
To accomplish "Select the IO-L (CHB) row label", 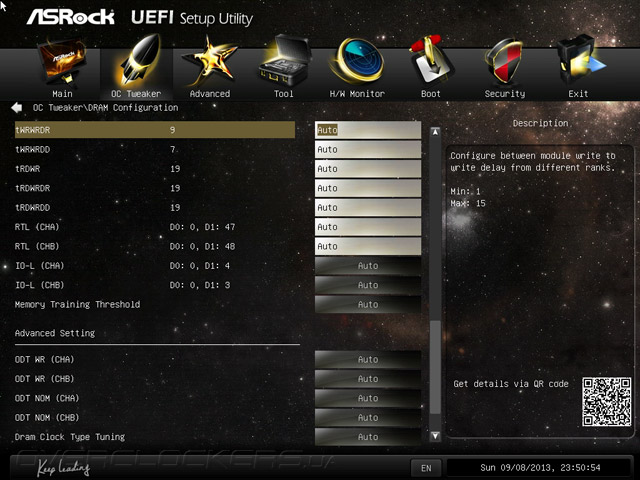I will tap(40, 285).
